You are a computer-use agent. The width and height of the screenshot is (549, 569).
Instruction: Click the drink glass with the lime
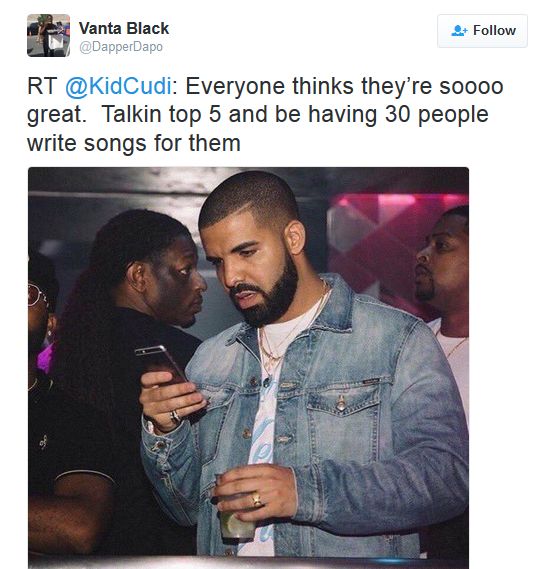click(x=235, y=514)
